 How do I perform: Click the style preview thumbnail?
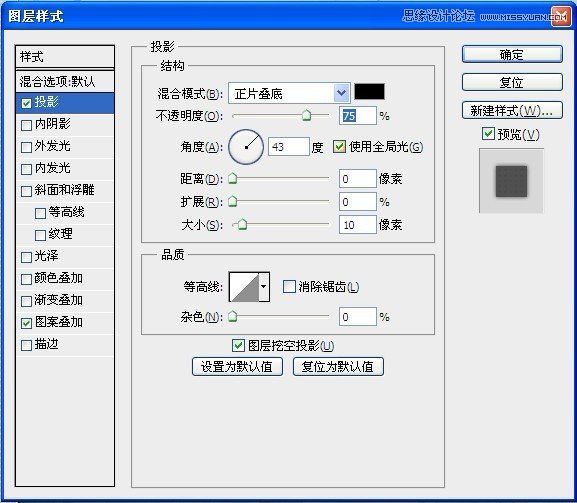coord(511,181)
